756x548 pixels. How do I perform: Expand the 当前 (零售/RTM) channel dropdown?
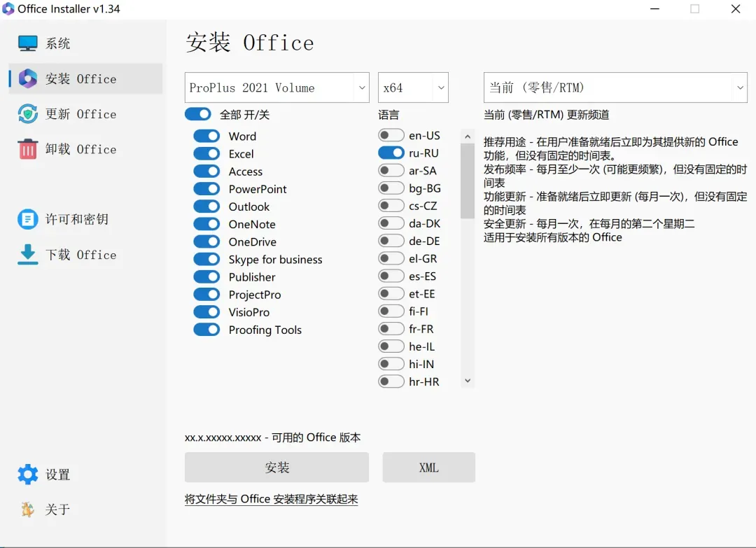(615, 87)
